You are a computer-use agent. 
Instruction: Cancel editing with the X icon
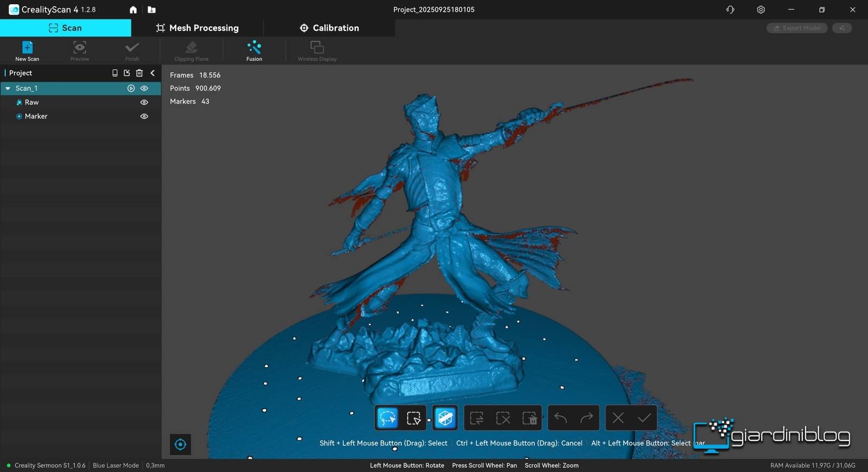618,418
